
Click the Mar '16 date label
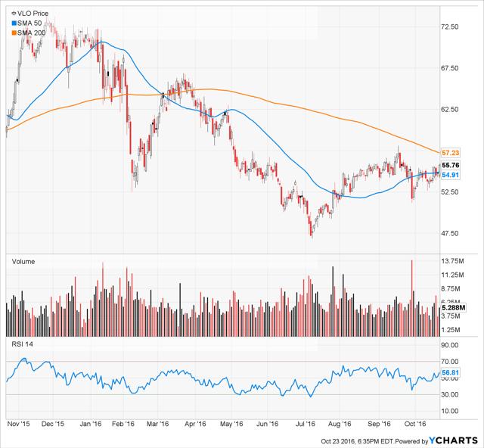[x=158, y=424]
